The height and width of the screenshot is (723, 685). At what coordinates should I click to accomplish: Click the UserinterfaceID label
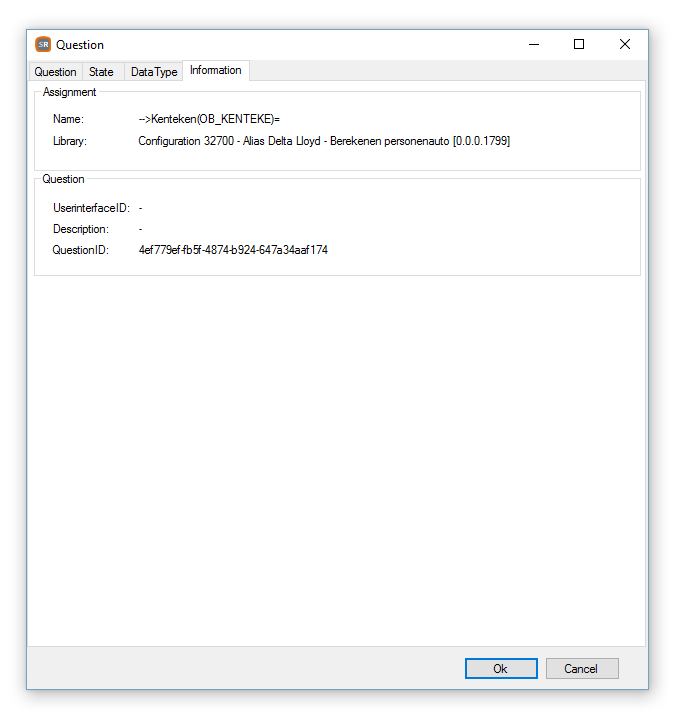[91, 208]
